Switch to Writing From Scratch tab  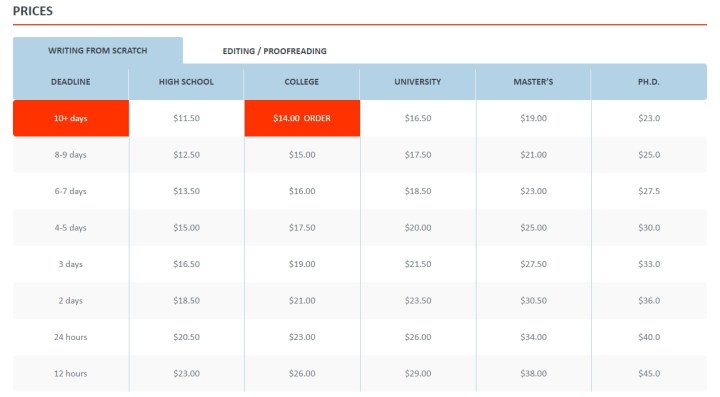tap(98, 50)
